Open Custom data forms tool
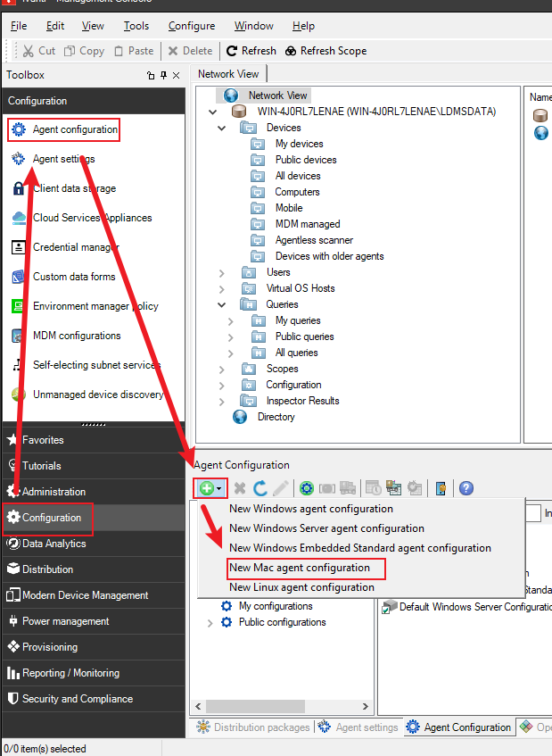 click(74, 277)
